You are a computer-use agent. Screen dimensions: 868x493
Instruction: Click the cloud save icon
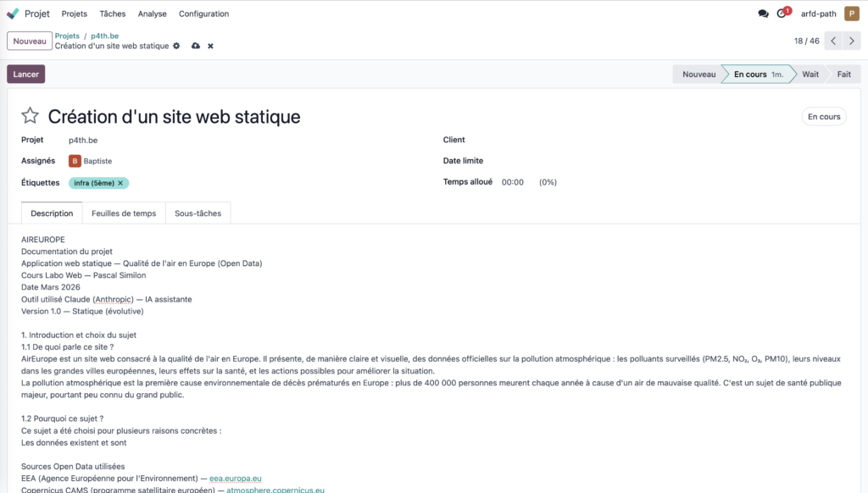tap(196, 46)
